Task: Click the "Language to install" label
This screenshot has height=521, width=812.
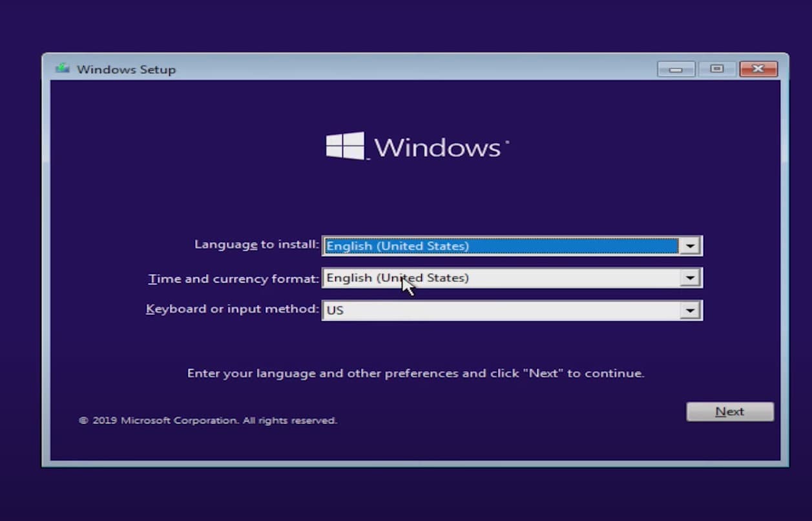Action: pos(256,244)
